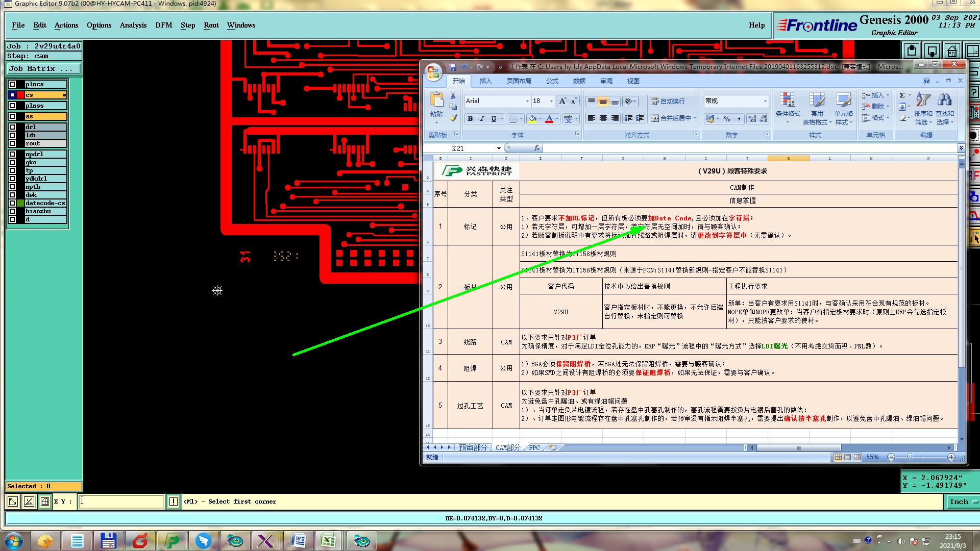Open the Inch units dropdown in Genesis
Viewport: 980px width, 551px height.
pyautogui.click(x=963, y=502)
